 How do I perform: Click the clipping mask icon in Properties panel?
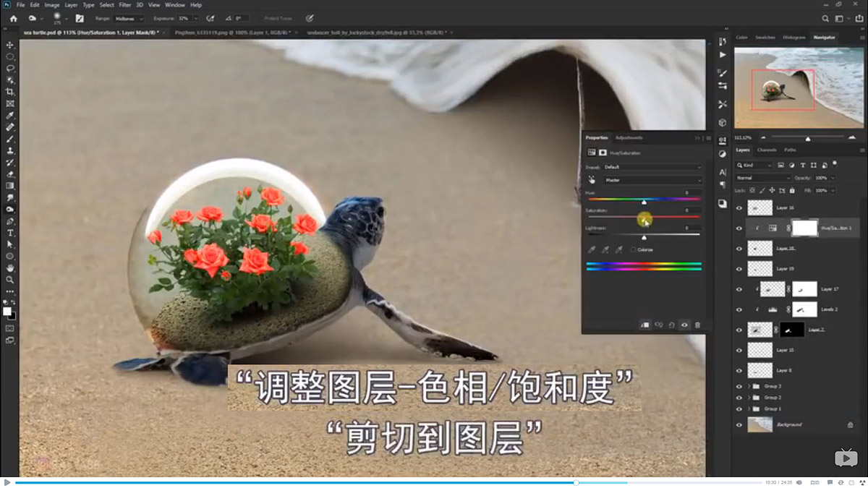[x=644, y=324]
